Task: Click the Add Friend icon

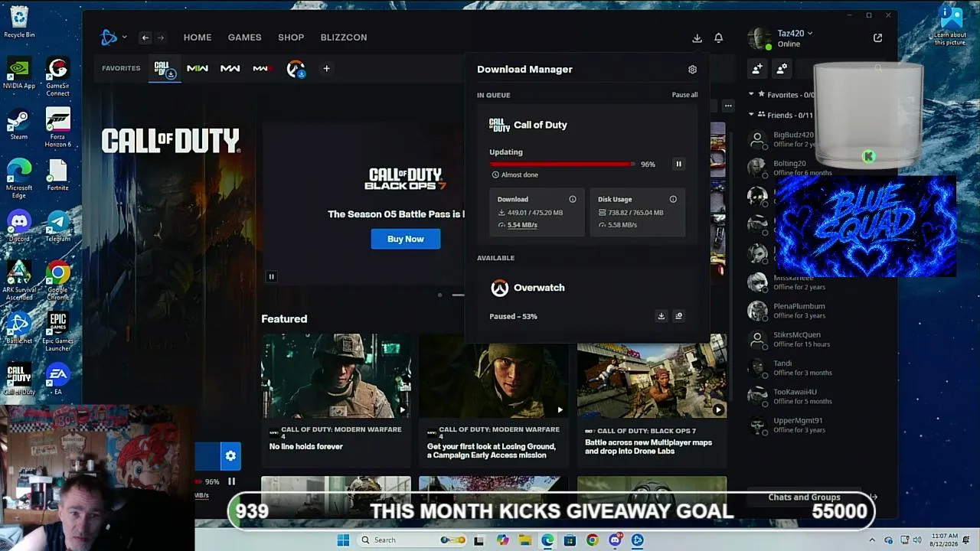Action: click(x=757, y=69)
